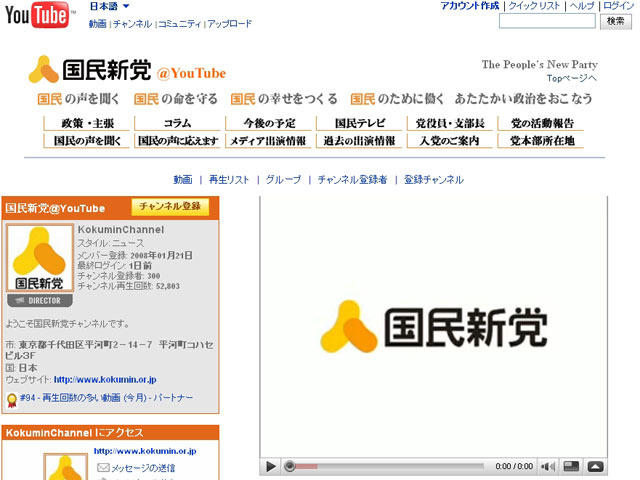Image resolution: width=640 pixels, height=480 pixels.
Task: Open the 党本部所在地 banner button
Action: [541, 141]
